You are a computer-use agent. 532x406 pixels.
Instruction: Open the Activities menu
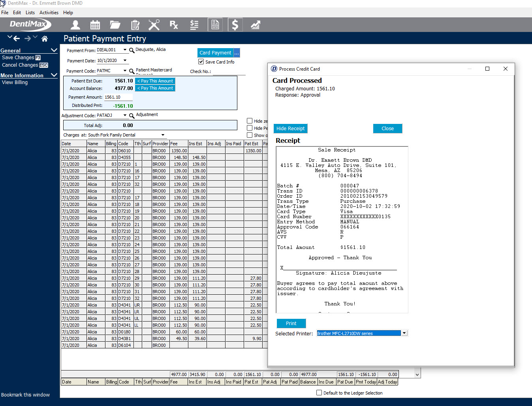tap(49, 13)
